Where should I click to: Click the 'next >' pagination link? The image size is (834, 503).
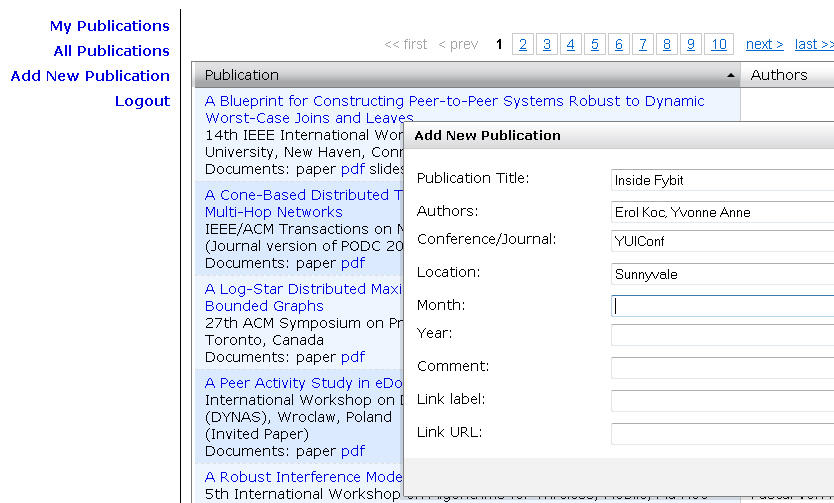click(x=764, y=44)
